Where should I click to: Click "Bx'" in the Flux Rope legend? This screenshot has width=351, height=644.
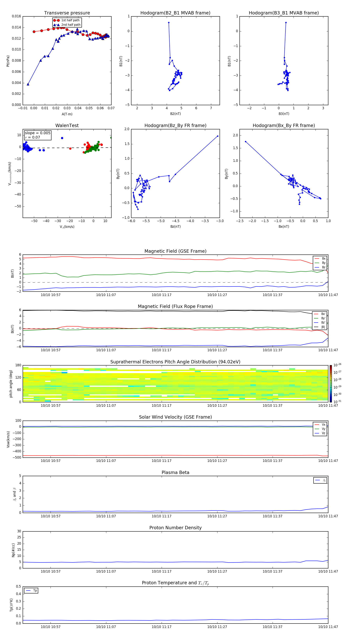click(x=323, y=314)
